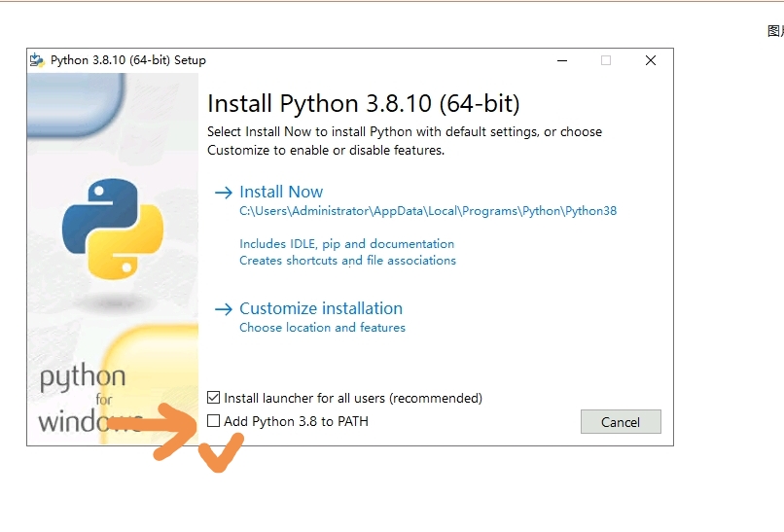Click the default install path under Install Now
784x532 pixels.
tap(428, 211)
